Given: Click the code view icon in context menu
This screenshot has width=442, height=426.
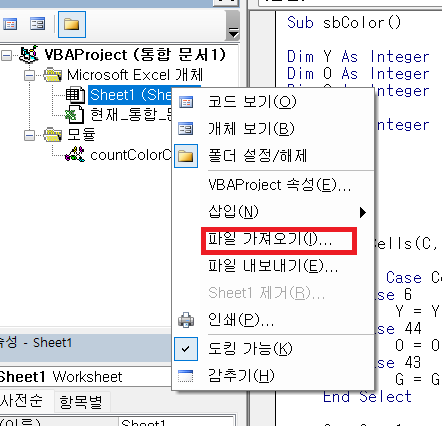Looking at the screenshot, I should (x=186, y=102).
